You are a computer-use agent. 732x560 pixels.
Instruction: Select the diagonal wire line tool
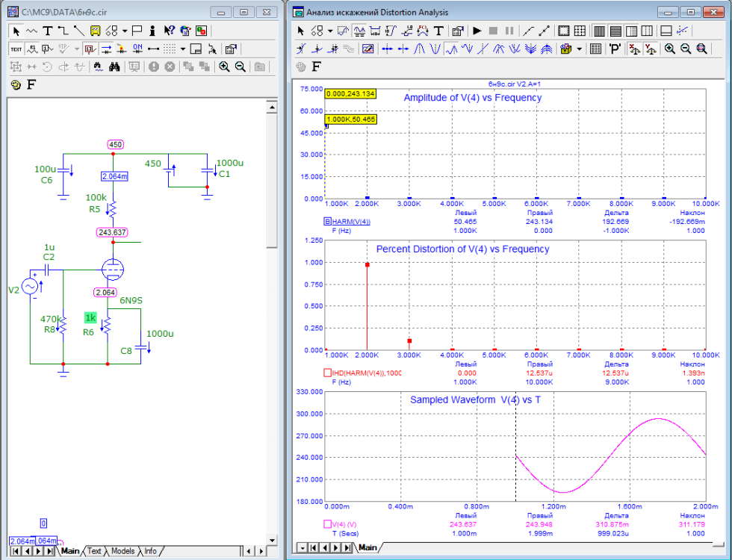(79, 31)
